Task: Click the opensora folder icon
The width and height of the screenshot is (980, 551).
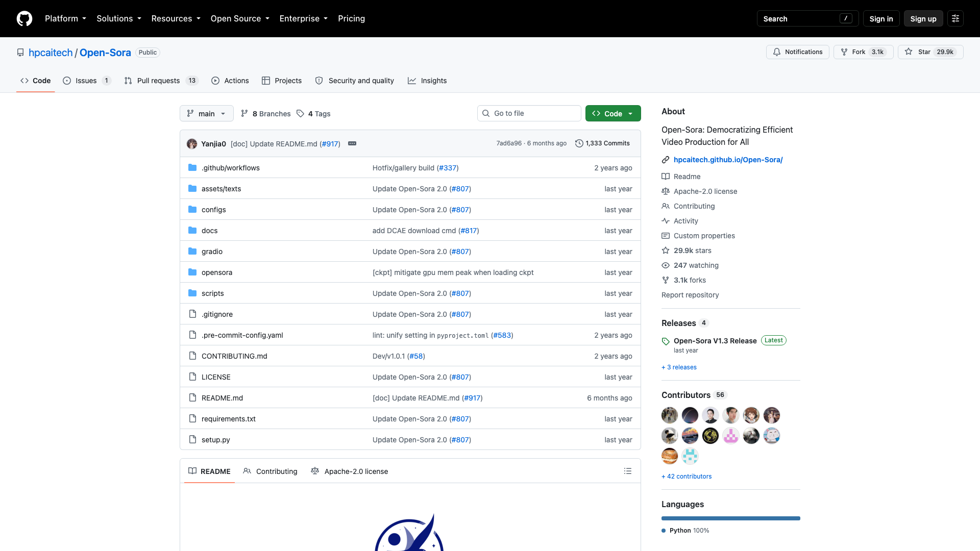Action: tap(192, 272)
